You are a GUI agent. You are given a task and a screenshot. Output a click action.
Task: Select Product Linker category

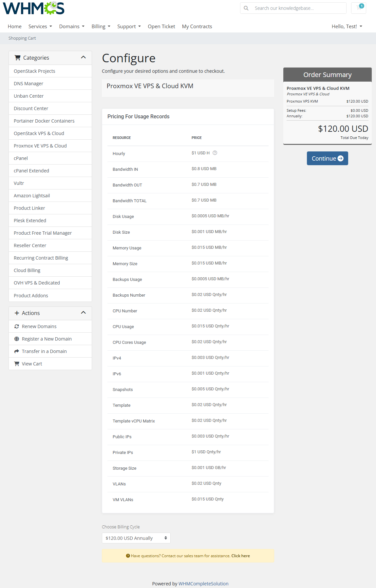tap(50, 208)
